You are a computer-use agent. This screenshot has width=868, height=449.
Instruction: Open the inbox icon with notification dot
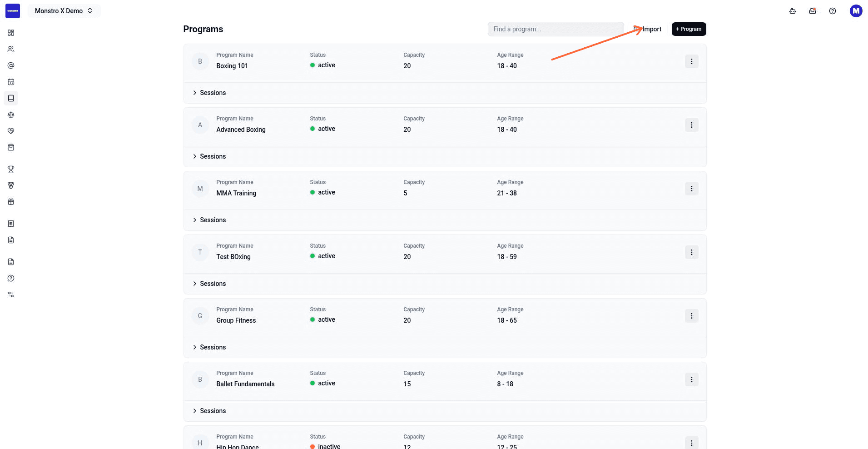pos(813,11)
